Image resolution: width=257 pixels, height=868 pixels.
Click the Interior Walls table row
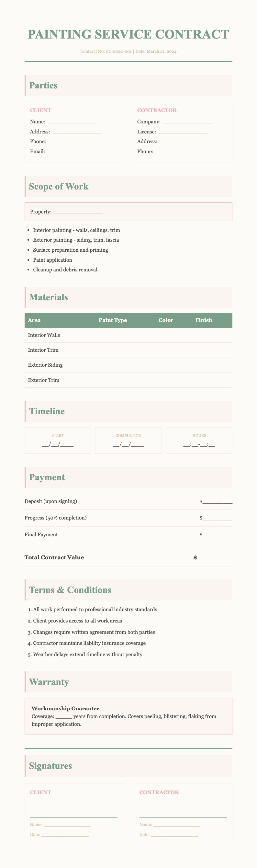pos(128,335)
